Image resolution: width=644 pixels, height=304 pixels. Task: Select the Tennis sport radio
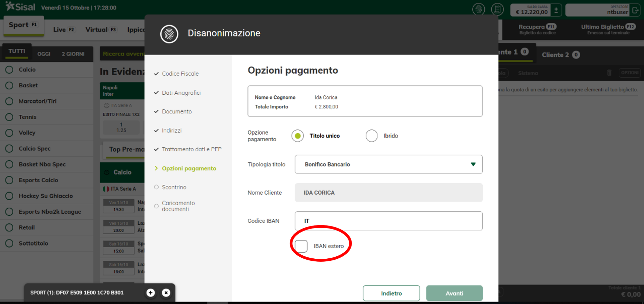pos(9,117)
